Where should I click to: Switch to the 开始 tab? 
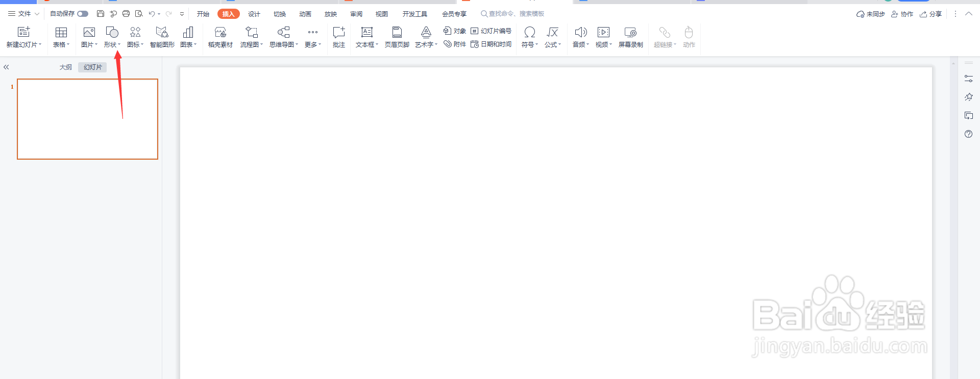tap(203, 14)
